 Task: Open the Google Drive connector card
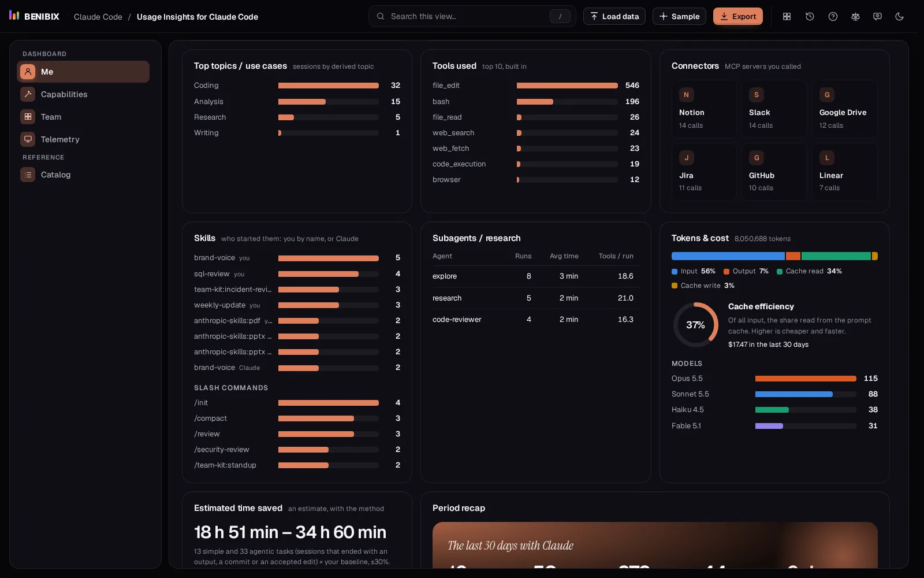click(845, 109)
